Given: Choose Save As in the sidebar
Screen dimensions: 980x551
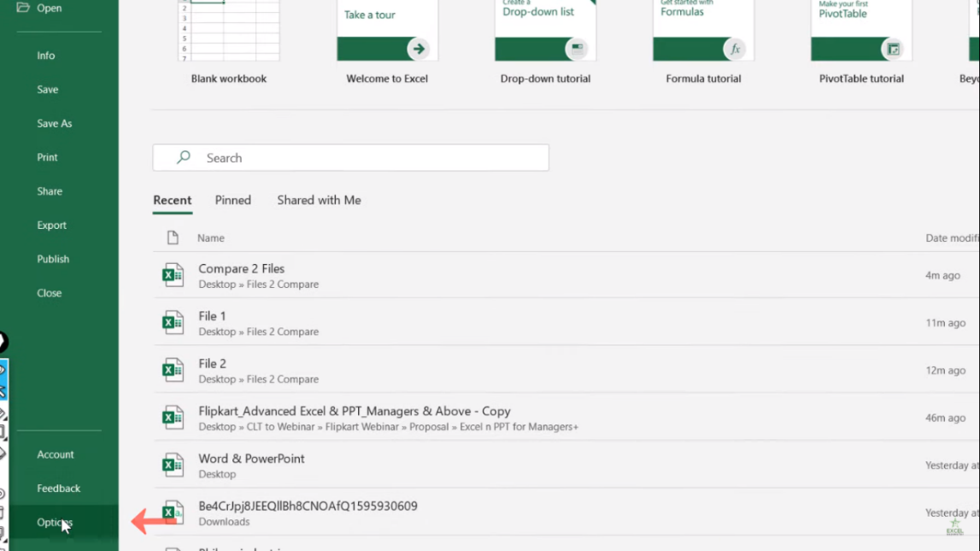Looking at the screenshot, I should click(55, 124).
